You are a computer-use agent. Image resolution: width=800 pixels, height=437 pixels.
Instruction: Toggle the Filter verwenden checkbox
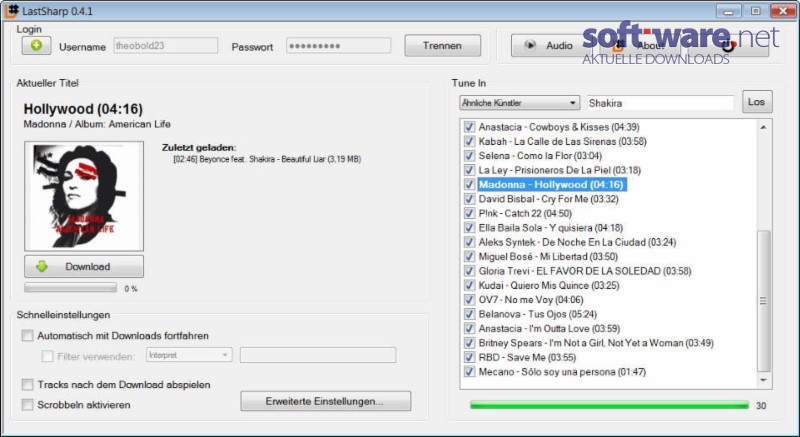(47, 356)
